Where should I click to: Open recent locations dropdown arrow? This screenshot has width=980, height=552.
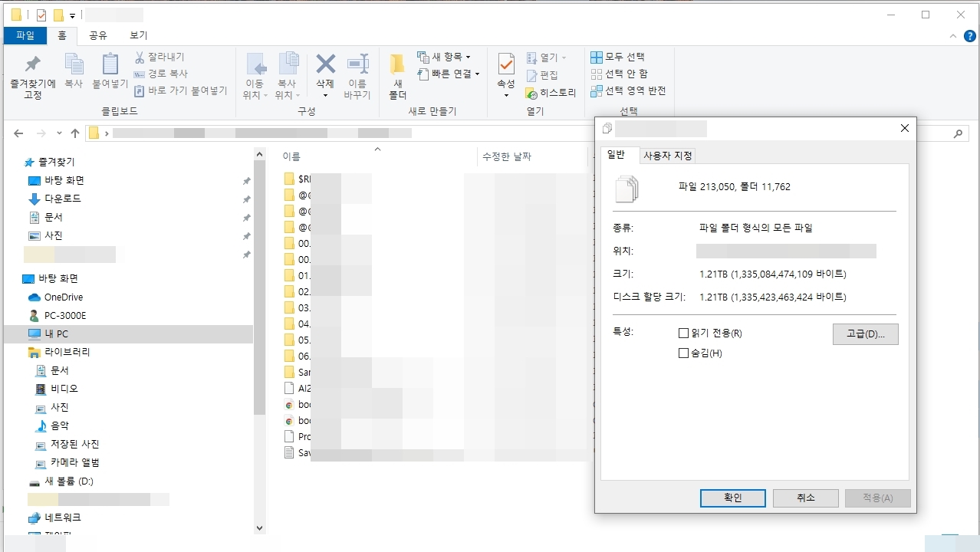(59, 133)
